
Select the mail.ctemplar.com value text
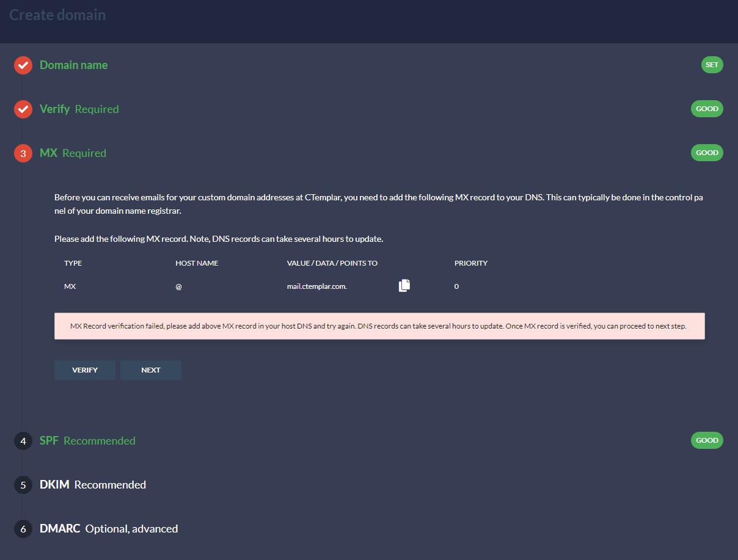(x=316, y=285)
